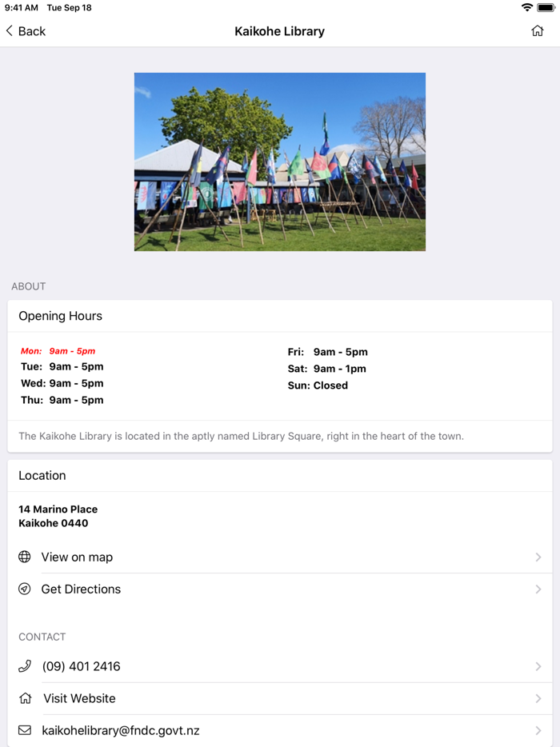Screen dimensions: 560x747
Task: Email kaikohelibrary@fndc.govt.nz
Action: (121, 730)
